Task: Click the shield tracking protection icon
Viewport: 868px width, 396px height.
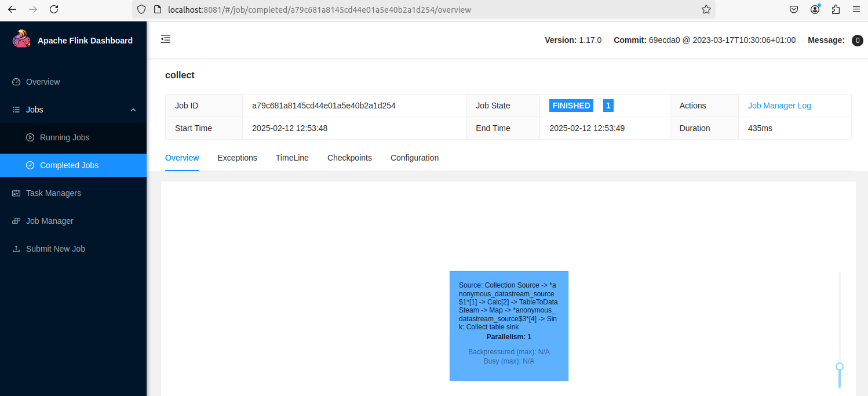Action: click(x=141, y=9)
